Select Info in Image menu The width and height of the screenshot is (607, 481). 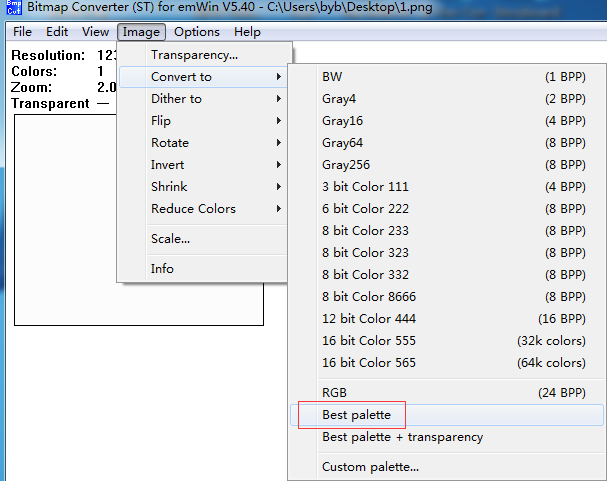[204, 269]
